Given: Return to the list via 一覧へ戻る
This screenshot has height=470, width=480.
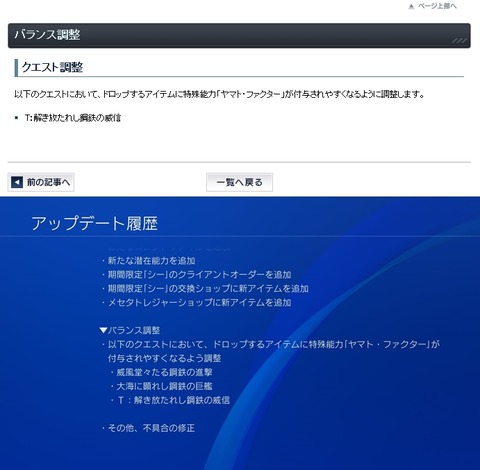Looking at the screenshot, I should pyautogui.click(x=239, y=182).
